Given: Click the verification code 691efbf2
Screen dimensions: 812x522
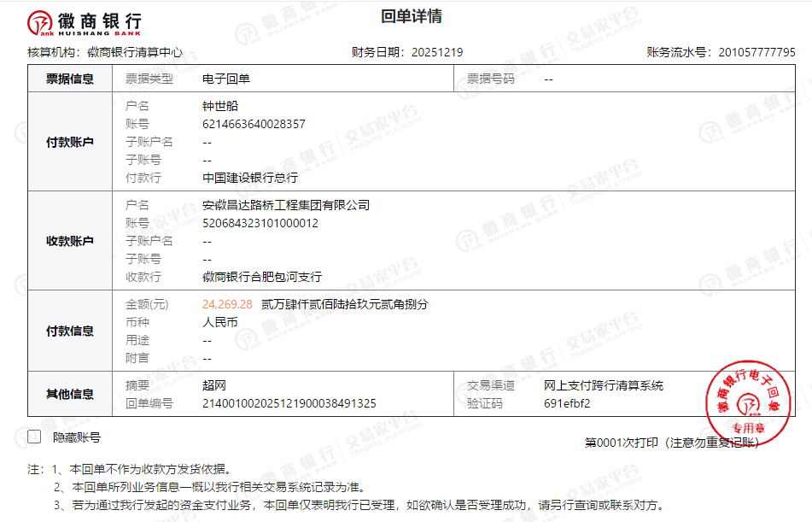Looking at the screenshot, I should (x=567, y=403).
